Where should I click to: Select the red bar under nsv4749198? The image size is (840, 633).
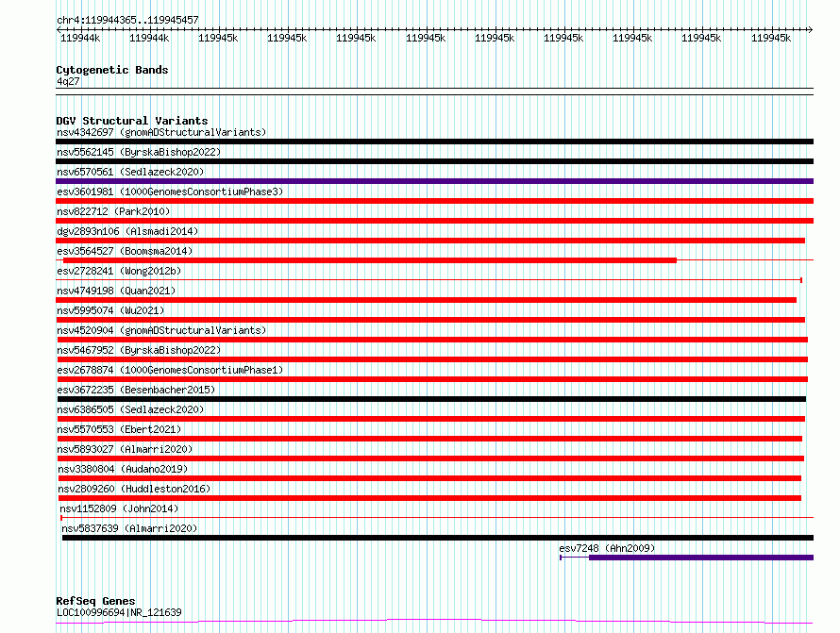[x=426, y=300]
